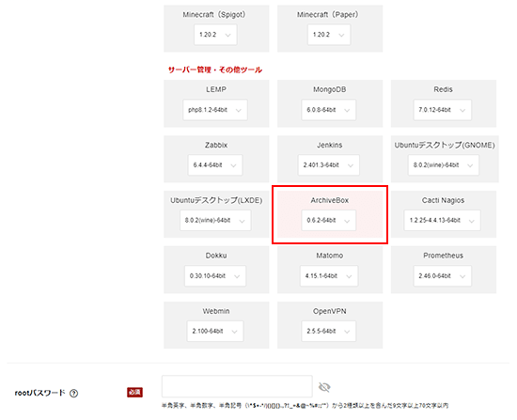Open the Minecraft (Spigot) version dropdown
Image resolution: width=517 pixels, height=420 pixels.
215,35
